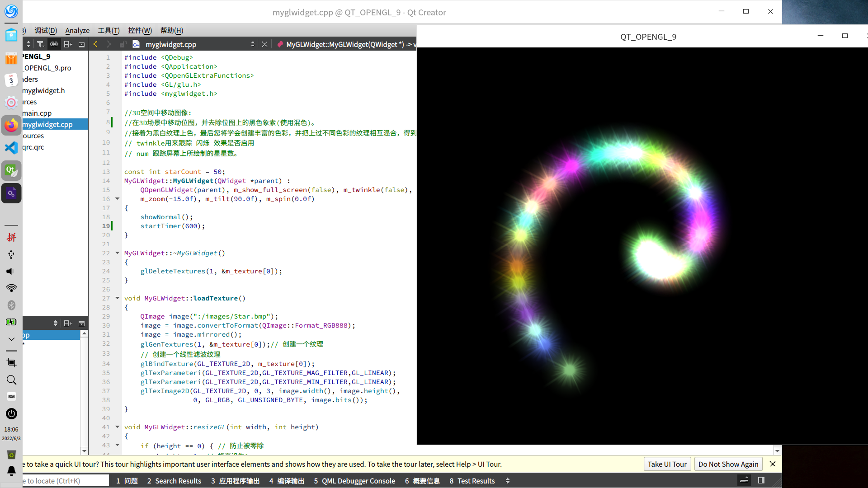Screen dimensions: 868x488
Task: Collapse the resizeGL function fold arrow
Action: click(x=117, y=427)
